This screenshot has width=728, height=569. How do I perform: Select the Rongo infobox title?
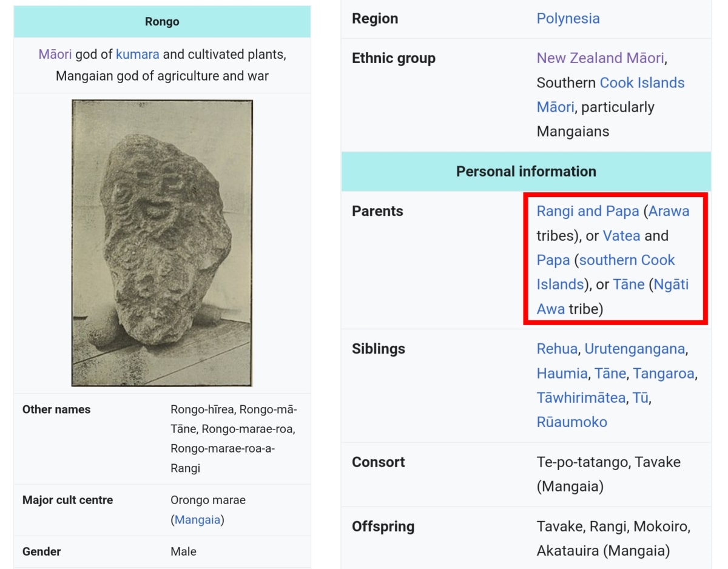tap(162, 22)
